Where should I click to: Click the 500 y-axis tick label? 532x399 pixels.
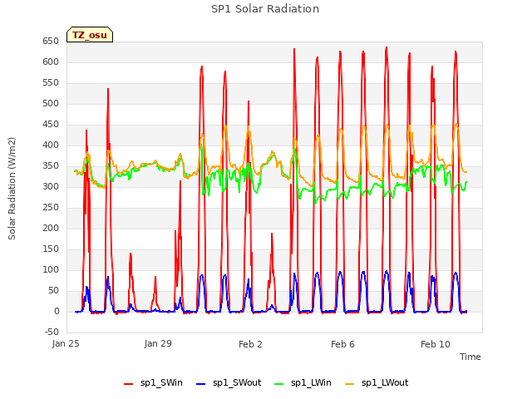coord(51,103)
